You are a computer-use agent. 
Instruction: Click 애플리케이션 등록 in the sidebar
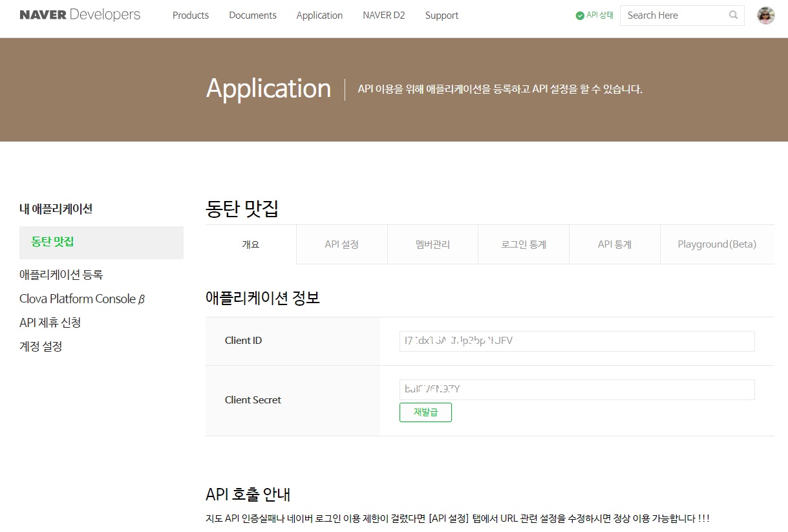tap(61, 275)
